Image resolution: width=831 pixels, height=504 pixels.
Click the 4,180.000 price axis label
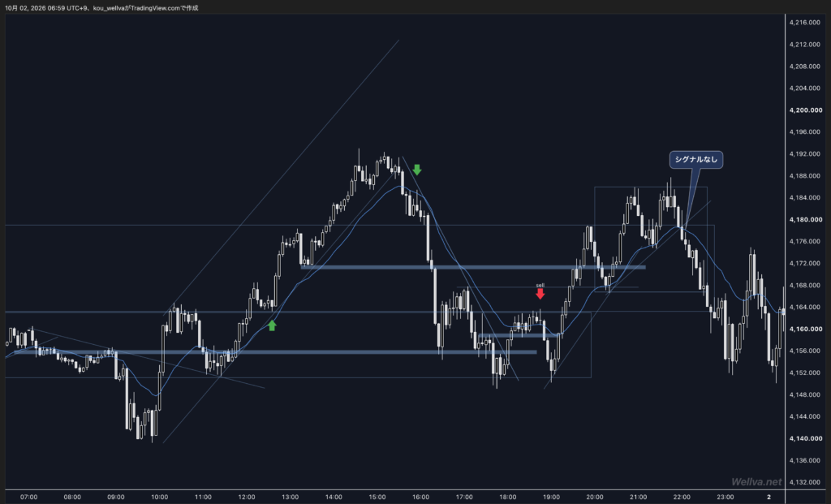pos(806,219)
